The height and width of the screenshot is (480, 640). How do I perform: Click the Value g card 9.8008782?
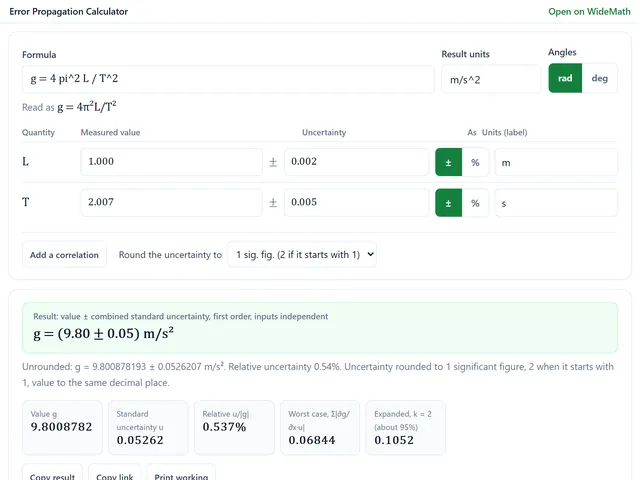click(x=62, y=427)
